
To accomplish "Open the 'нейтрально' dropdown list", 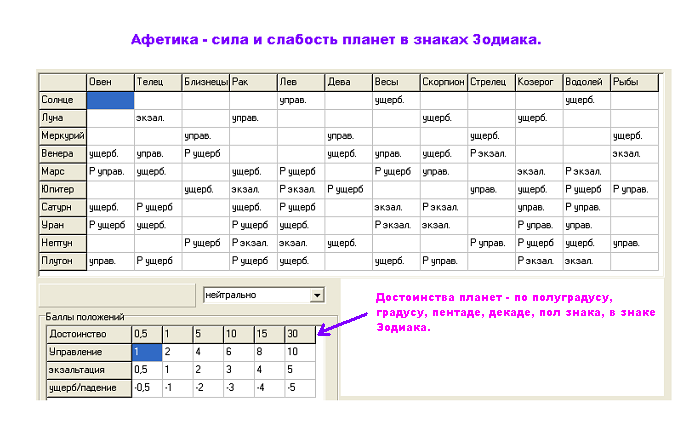I will (x=318, y=295).
